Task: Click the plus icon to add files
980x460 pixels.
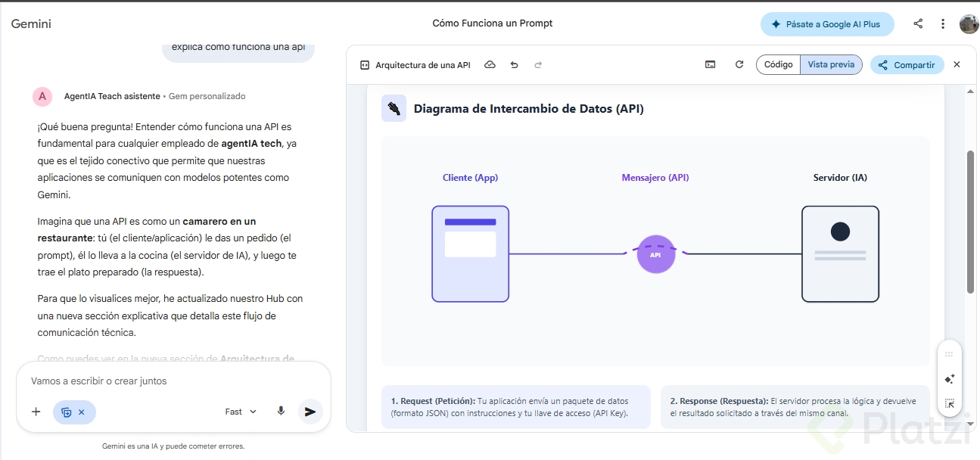Action: coord(36,412)
